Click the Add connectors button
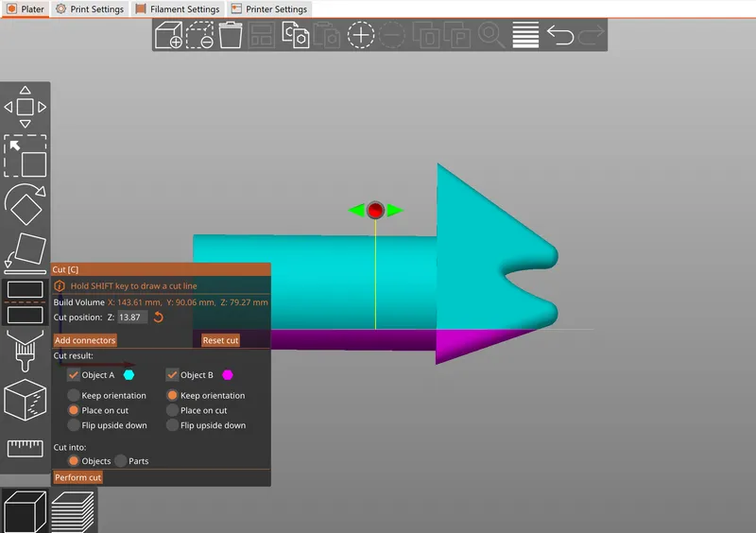Screen dimensions: 756x533 coord(85,340)
